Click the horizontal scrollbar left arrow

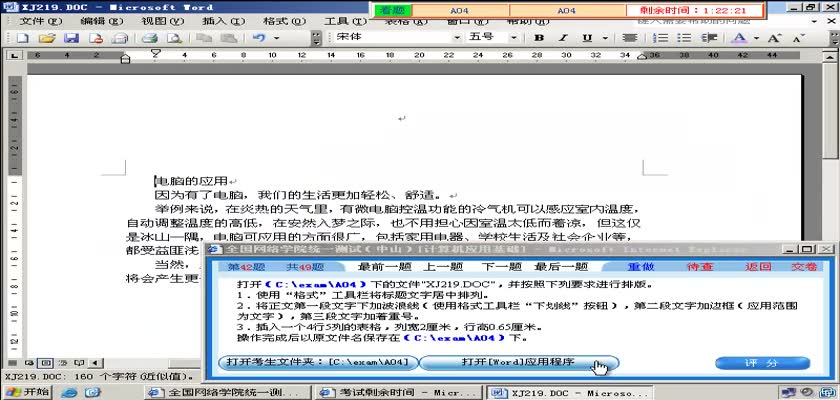coord(95,363)
